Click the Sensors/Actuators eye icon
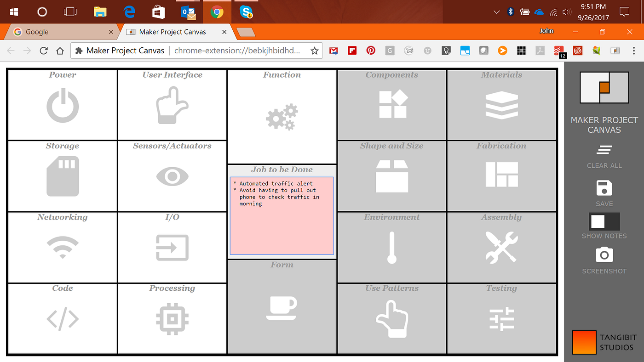Screen dimensions: 644x362 click(172, 176)
